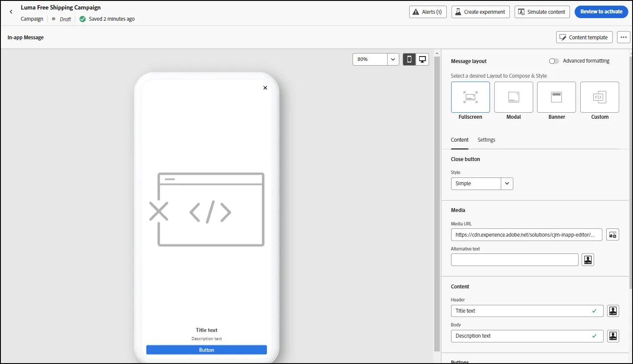The height and width of the screenshot is (364, 633).
Task: Click 'Title text' in the phone preview
Action: (x=207, y=330)
